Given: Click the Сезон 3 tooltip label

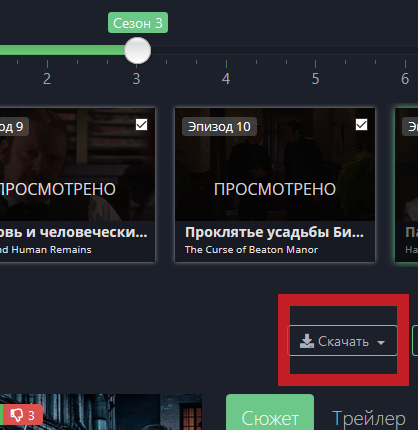Looking at the screenshot, I should click(138, 23).
